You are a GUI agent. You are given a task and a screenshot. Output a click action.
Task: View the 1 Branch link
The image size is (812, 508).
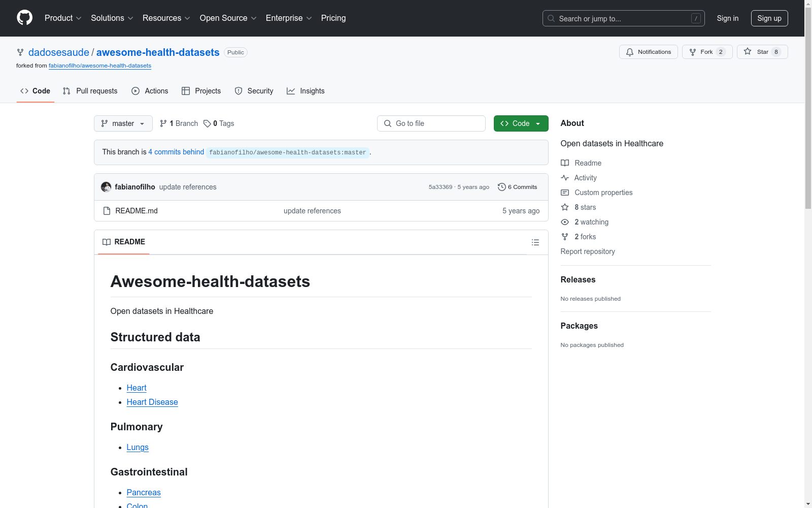point(179,123)
